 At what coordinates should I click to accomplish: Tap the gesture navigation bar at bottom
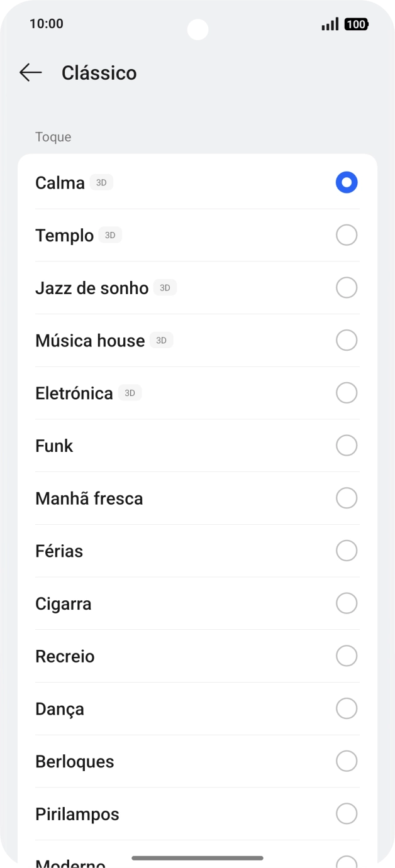[197, 856]
